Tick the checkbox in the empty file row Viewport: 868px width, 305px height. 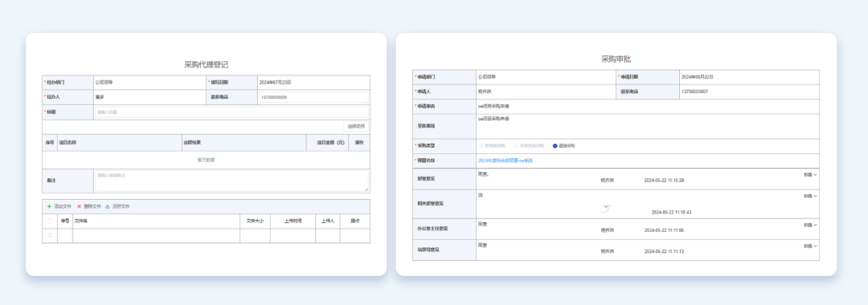point(50,235)
